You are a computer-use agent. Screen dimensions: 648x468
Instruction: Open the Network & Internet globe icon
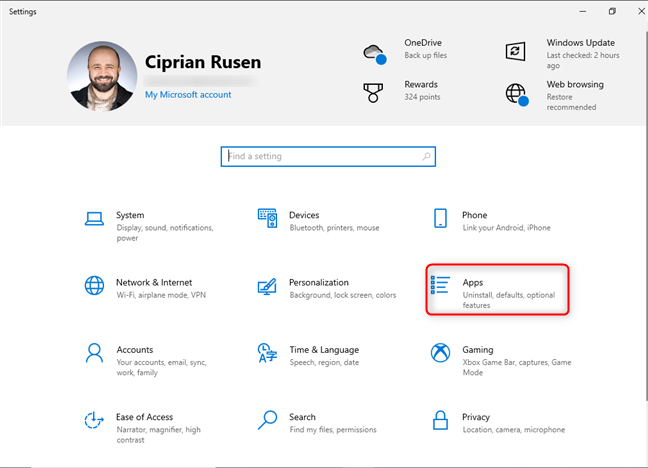(x=94, y=286)
